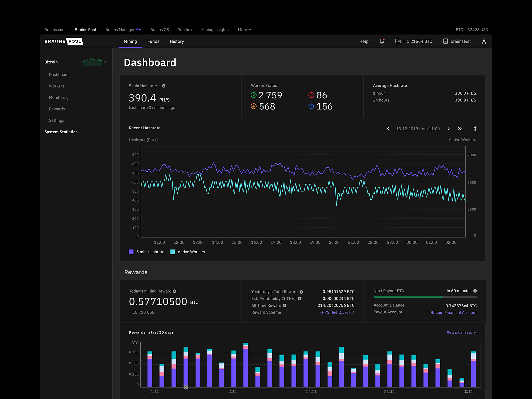Click the info icon beside 5 min Hashrate
532x399 pixels.
click(164, 86)
